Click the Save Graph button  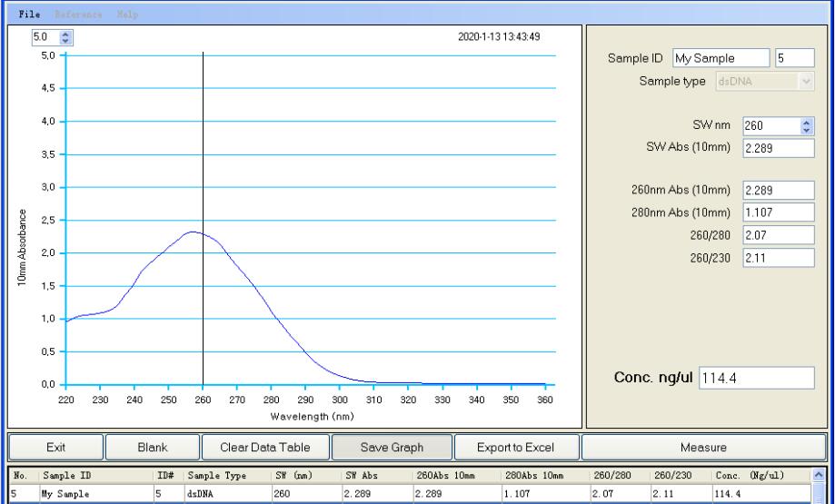click(x=392, y=447)
